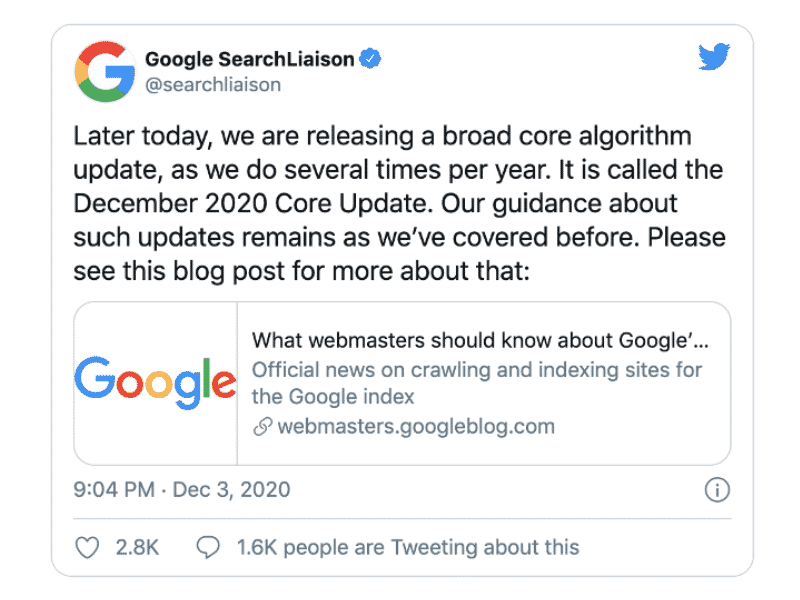
Task: Open the 9:04 PM timestamp
Action: click(114, 490)
